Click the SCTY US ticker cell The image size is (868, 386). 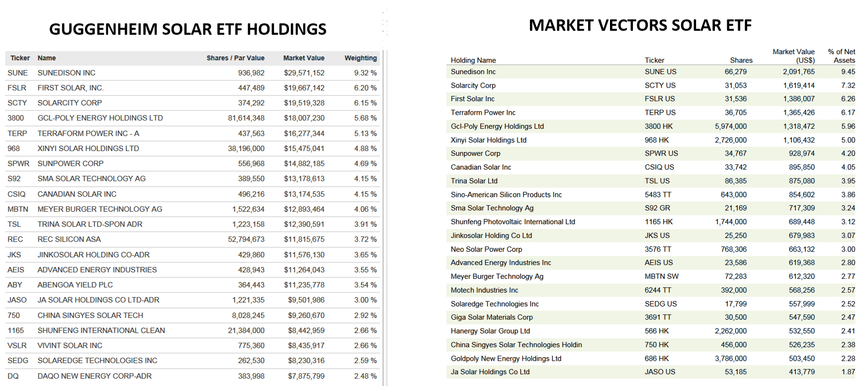(660, 85)
